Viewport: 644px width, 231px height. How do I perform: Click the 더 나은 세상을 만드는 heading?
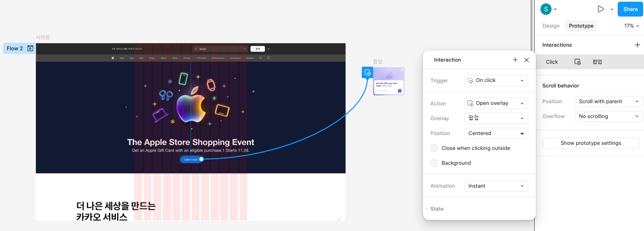(116, 206)
